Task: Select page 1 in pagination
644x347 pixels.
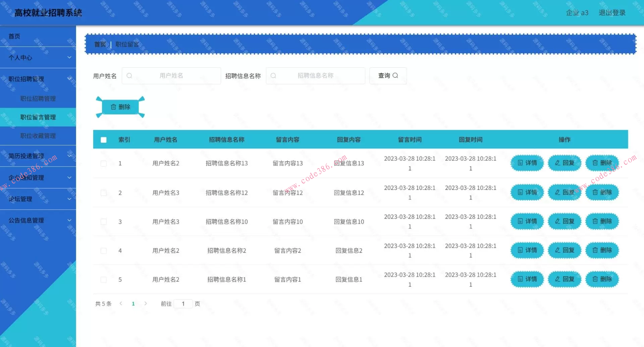Action: pyautogui.click(x=133, y=303)
